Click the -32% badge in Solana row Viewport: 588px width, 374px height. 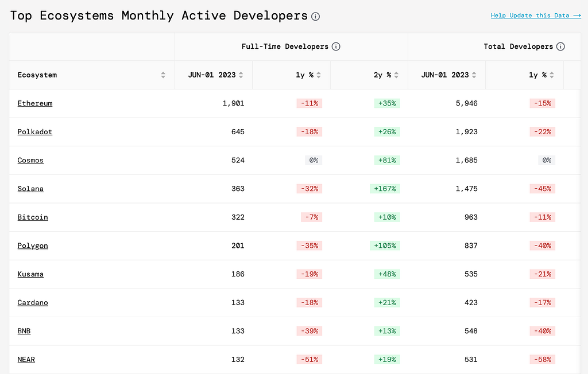click(310, 189)
